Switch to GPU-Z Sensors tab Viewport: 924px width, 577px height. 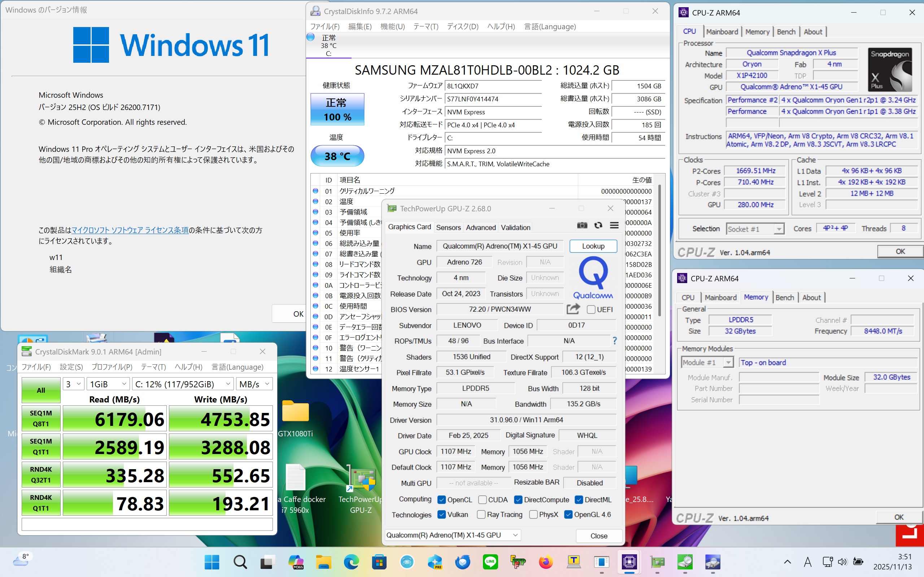[x=448, y=228]
